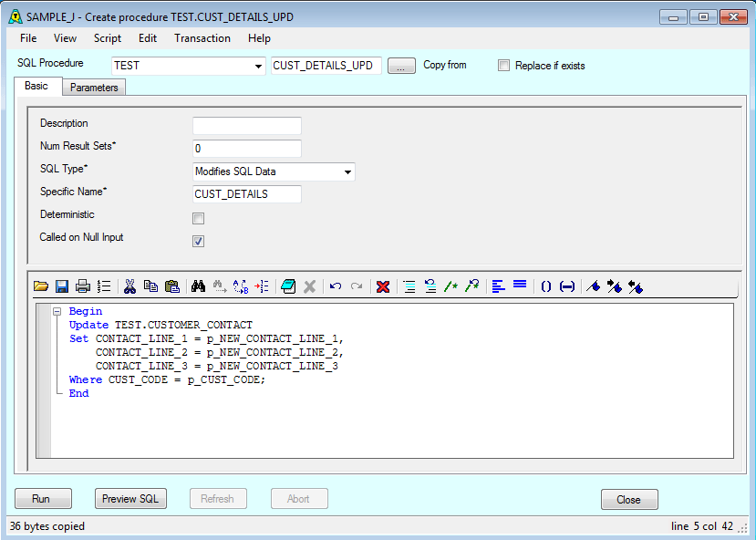Screen dimensions: 756x540
Task: Undo the last edit
Action: (x=336, y=286)
